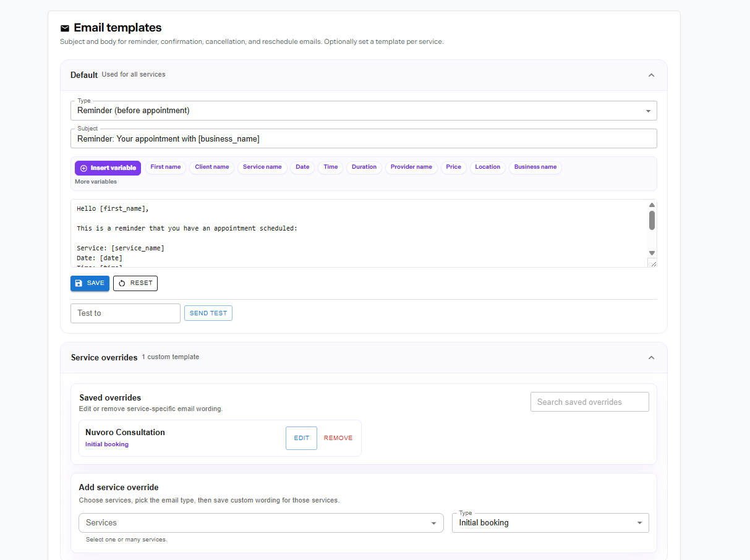Collapse the Service overrides section
This screenshot has height=560, width=750.
tap(651, 357)
